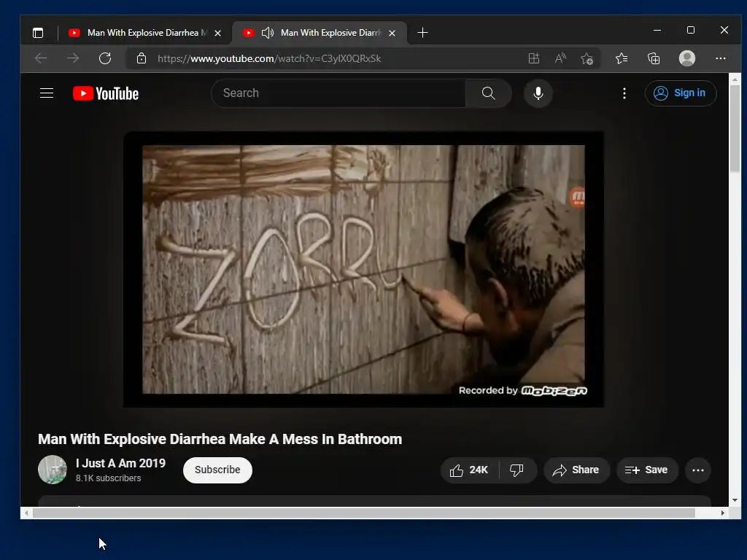Like the video with 24K likes
The width and height of the screenshot is (747, 560).
coord(470,470)
